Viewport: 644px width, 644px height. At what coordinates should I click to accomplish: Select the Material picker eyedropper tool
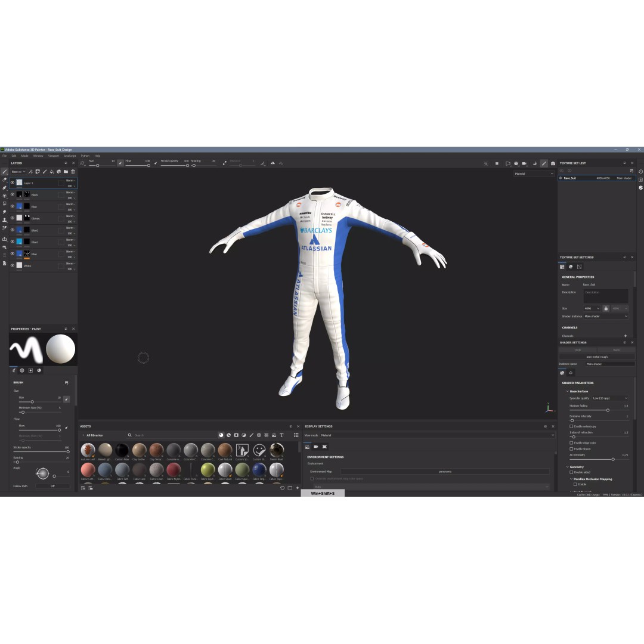pyautogui.click(x=5, y=228)
